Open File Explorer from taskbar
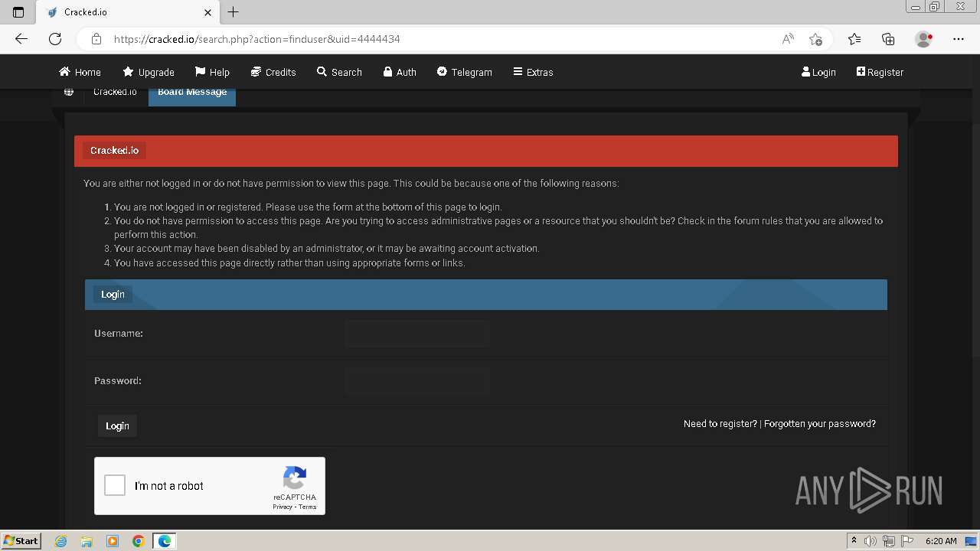 click(87, 541)
